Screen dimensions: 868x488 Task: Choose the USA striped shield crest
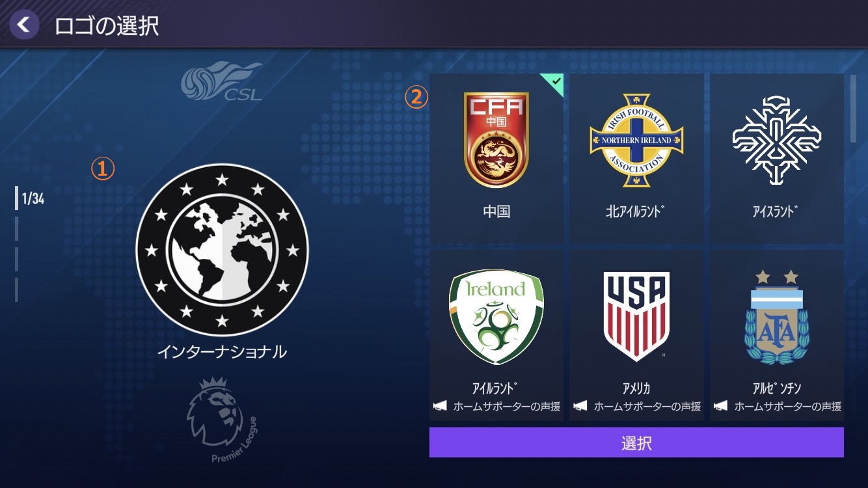[637, 317]
